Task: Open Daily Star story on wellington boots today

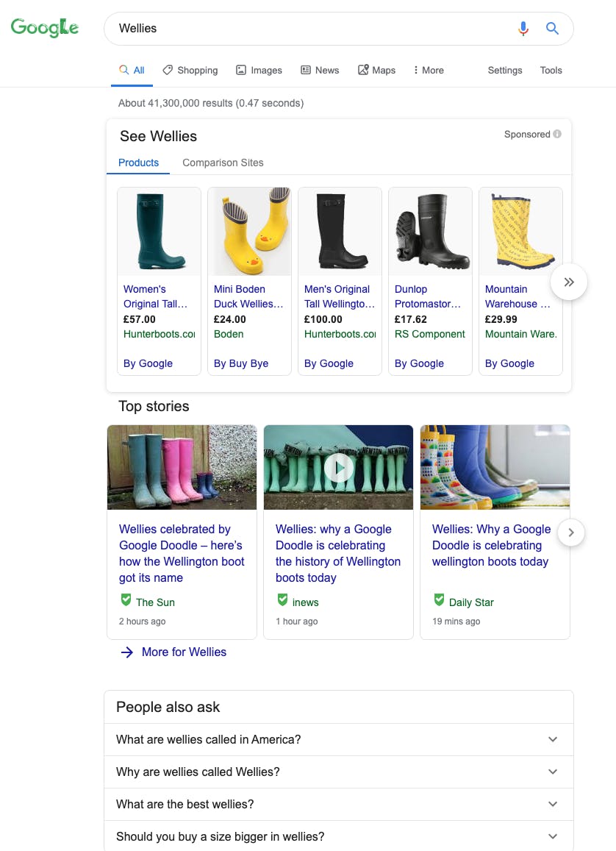Action: pos(491,545)
